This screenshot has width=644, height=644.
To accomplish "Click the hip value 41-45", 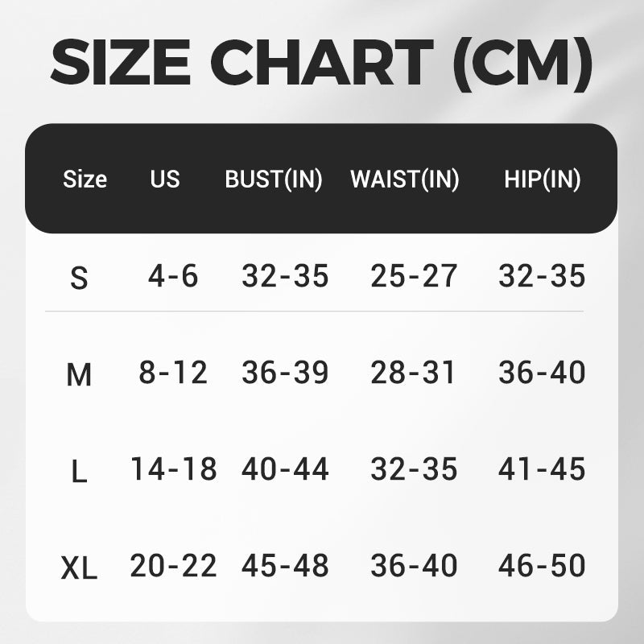I will (x=542, y=469).
